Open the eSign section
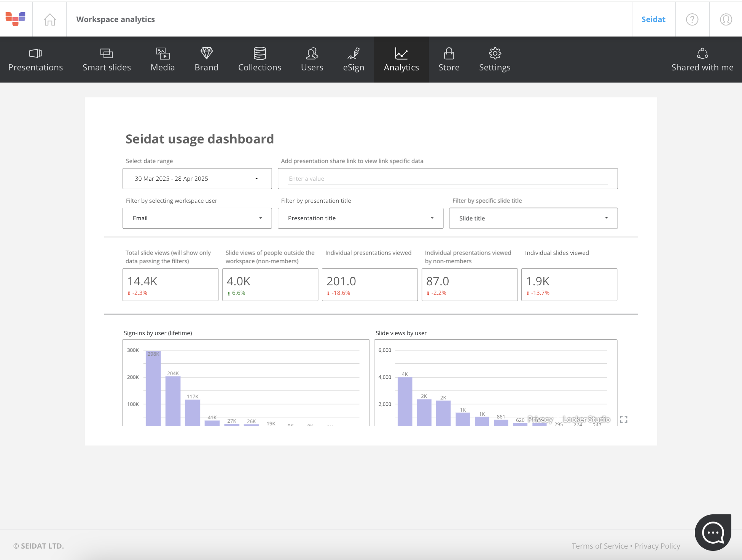 pos(353,60)
